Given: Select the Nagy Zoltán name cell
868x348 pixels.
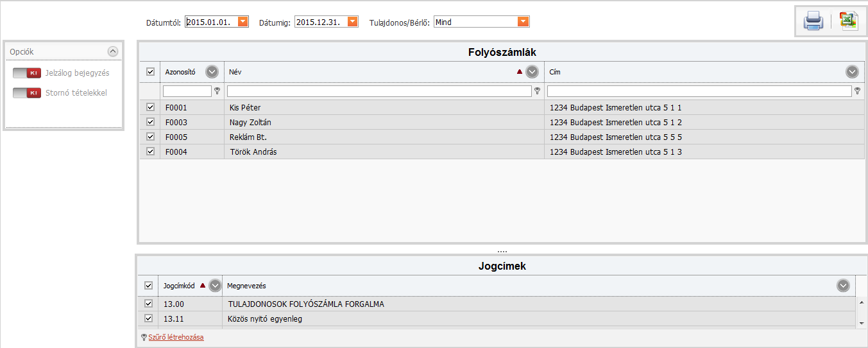Looking at the screenshot, I should point(384,122).
